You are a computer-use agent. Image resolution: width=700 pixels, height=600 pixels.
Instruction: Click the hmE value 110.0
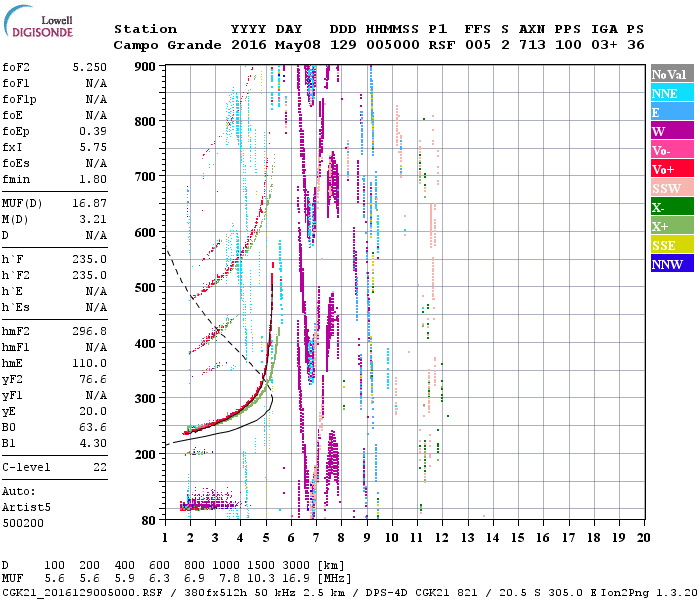click(x=90, y=363)
